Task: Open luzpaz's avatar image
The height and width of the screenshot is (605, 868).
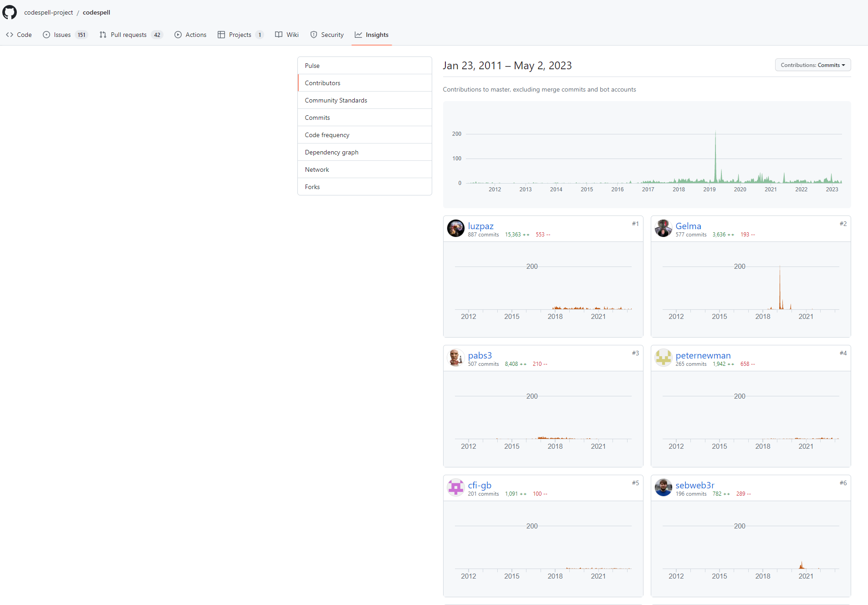Action: (455, 228)
